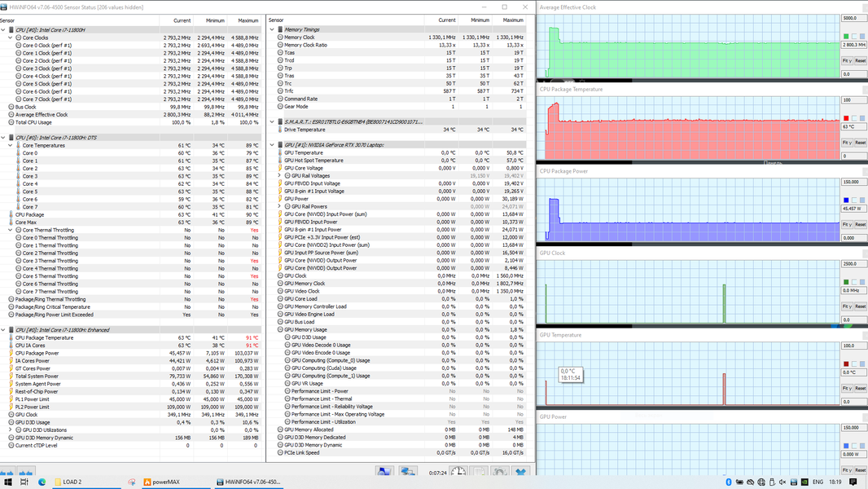Click the expand-columns arrows icon in bottom toolbar

coord(8,473)
